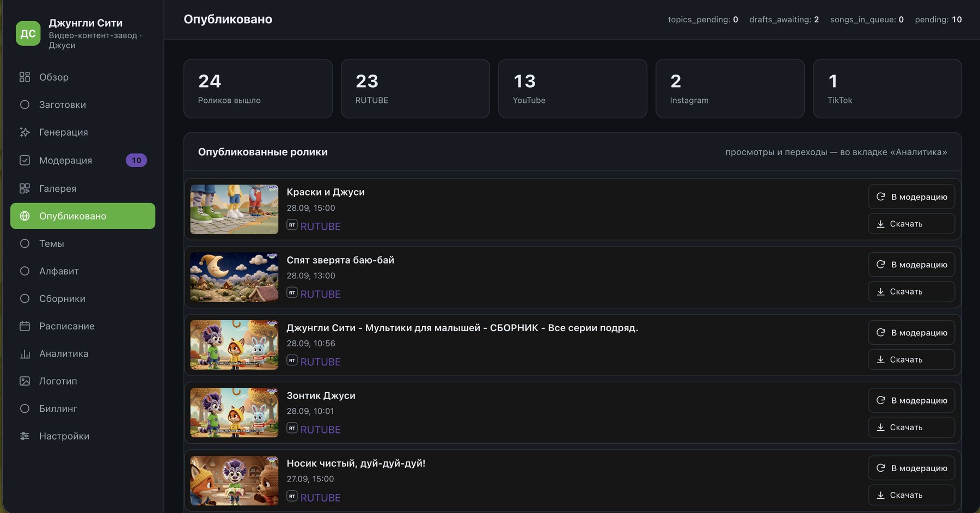Click the 2 Instagram stat card
Viewport: 980px width, 513px height.
pyautogui.click(x=730, y=89)
